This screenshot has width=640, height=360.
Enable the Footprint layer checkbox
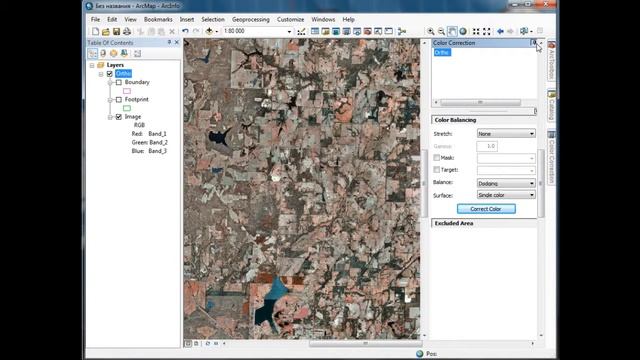(119, 100)
